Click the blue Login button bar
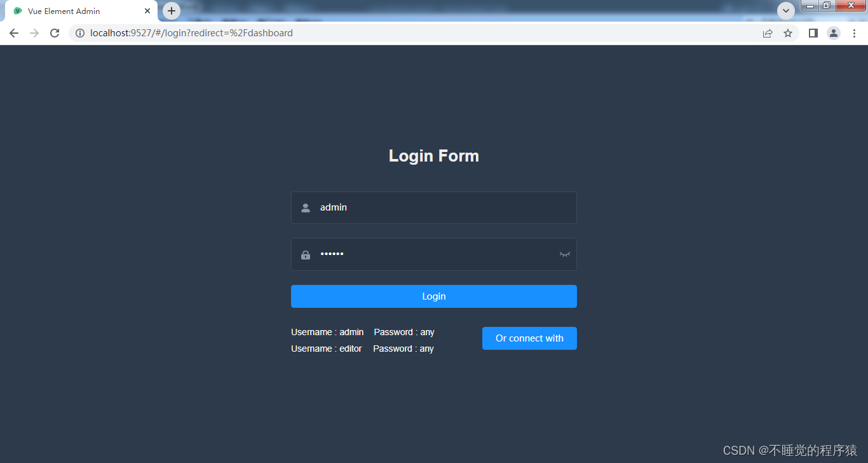Screen dimensions: 868x463 [x=434, y=296]
